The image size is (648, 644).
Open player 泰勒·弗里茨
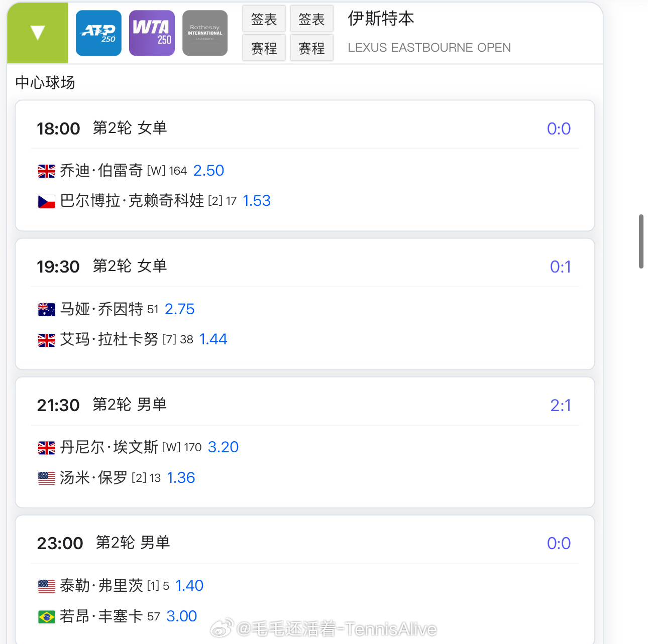tap(101, 586)
